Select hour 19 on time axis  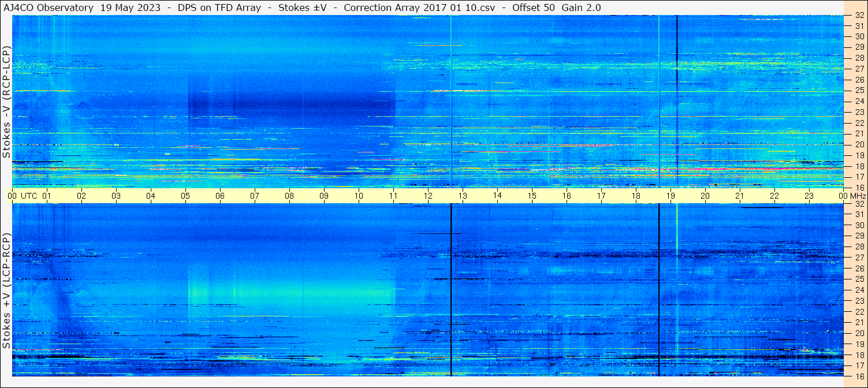coord(670,196)
